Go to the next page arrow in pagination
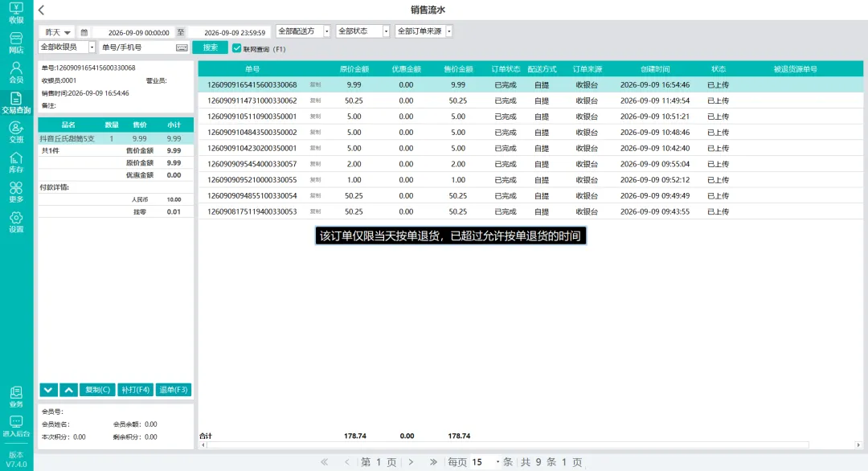The height and width of the screenshot is (471, 868). [x=411, y=462]
